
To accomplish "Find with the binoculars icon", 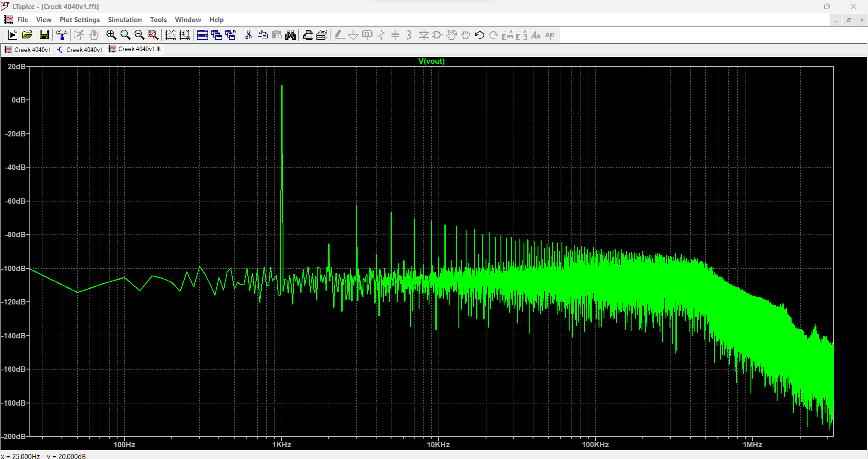I will 291,35.
